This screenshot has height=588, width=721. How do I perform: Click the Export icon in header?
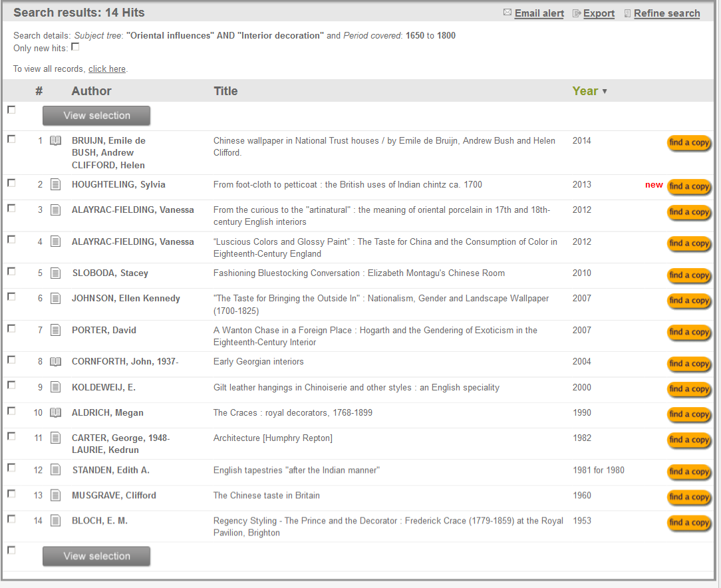pos(577,13)
